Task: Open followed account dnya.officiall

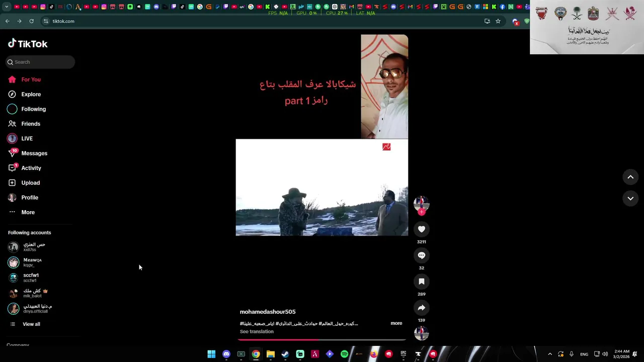Action: click(30, 309)
